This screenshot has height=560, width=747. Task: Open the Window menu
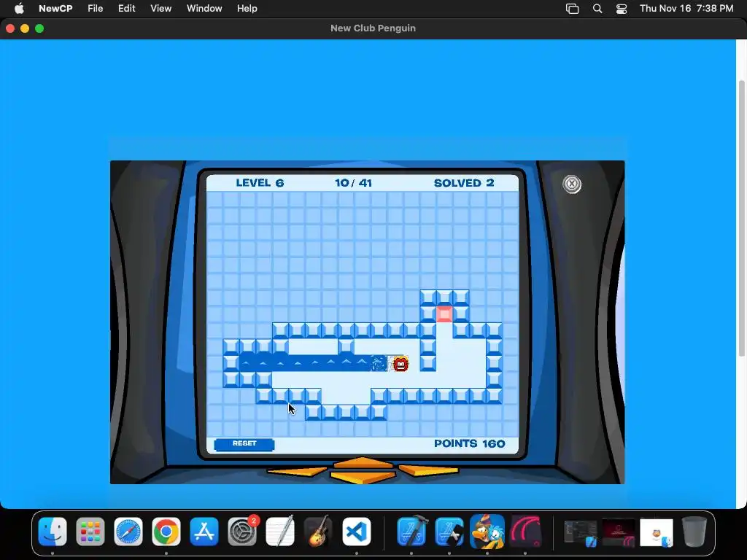204,9
